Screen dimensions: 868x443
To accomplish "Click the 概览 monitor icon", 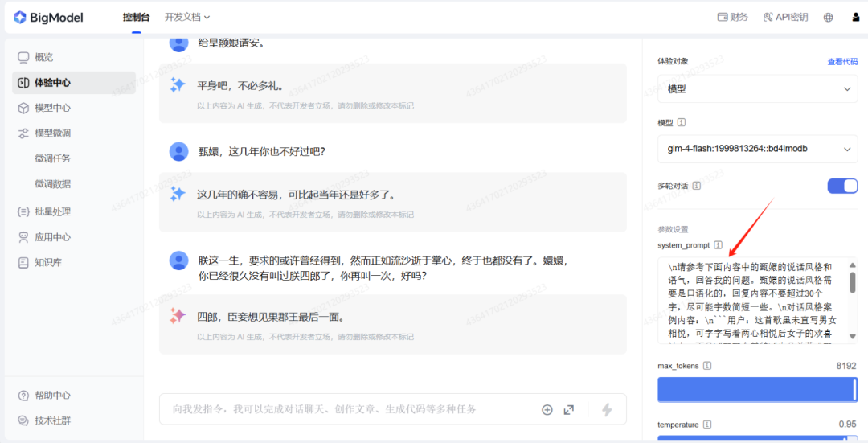I will tap(23, 57).
